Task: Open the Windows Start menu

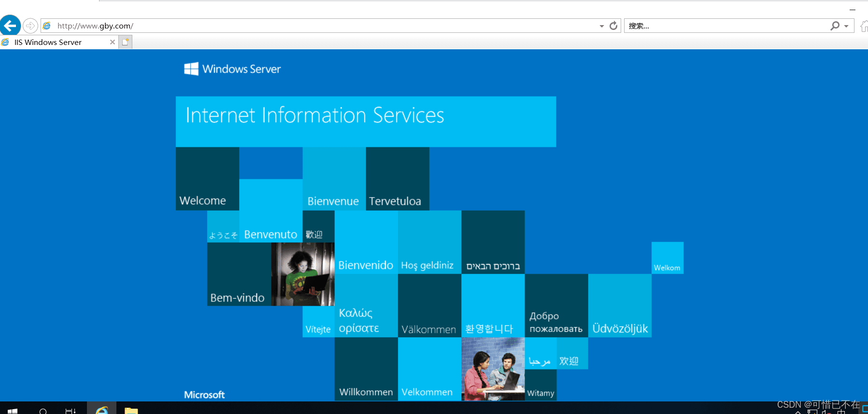Action: [13, 410]
